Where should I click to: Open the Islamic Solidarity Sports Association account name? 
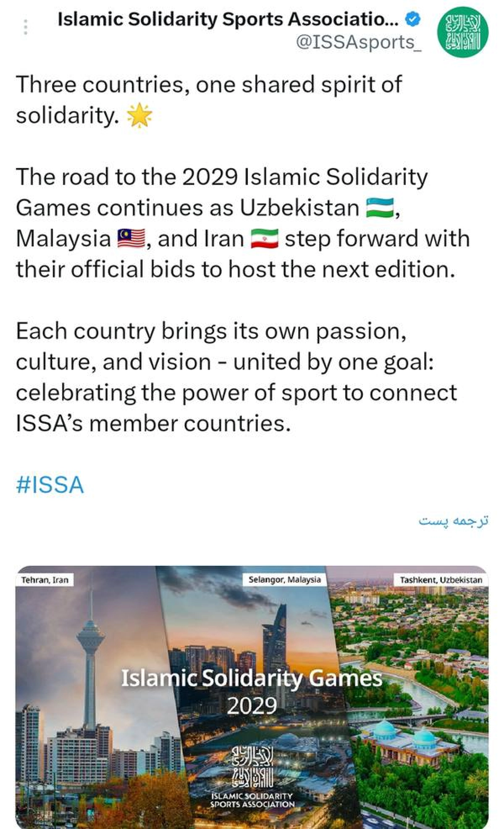(228, 19)
